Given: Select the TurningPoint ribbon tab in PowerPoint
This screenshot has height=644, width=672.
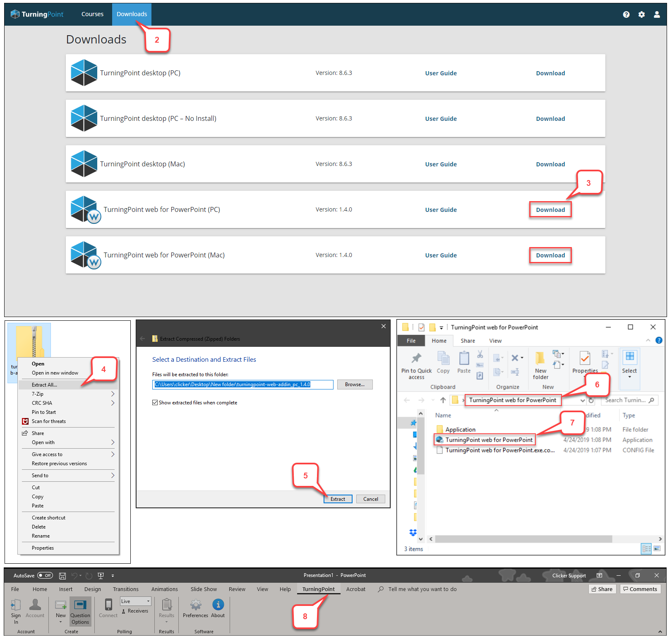Looking at the screenshot, I should (319, 589).
